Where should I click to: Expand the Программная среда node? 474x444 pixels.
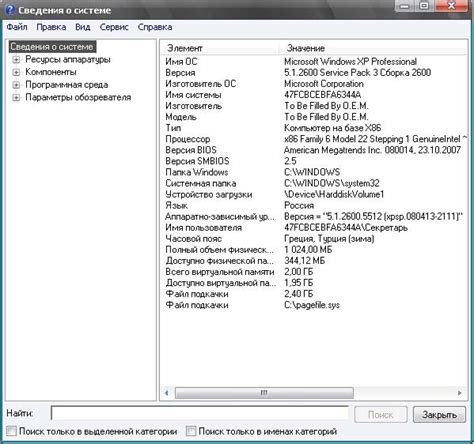(16, 85)
